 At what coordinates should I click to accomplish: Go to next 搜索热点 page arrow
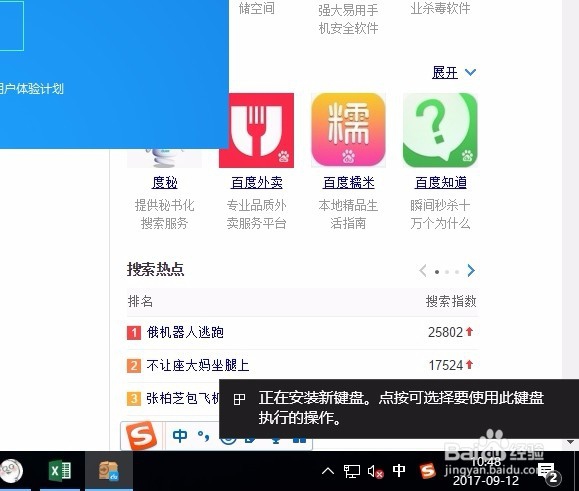coord(471,271)
